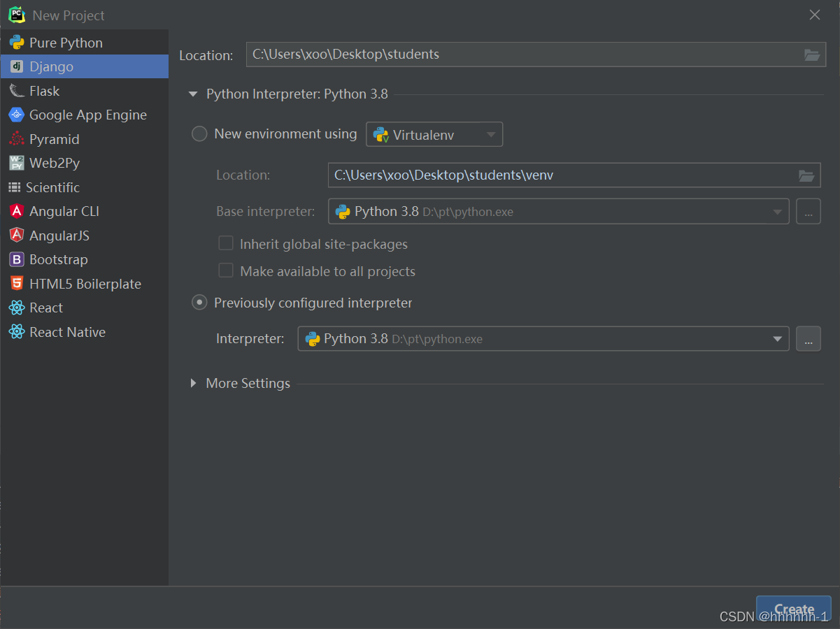
Task: Click ellipsis button beside Base interpreter
Action: point(809,211)
